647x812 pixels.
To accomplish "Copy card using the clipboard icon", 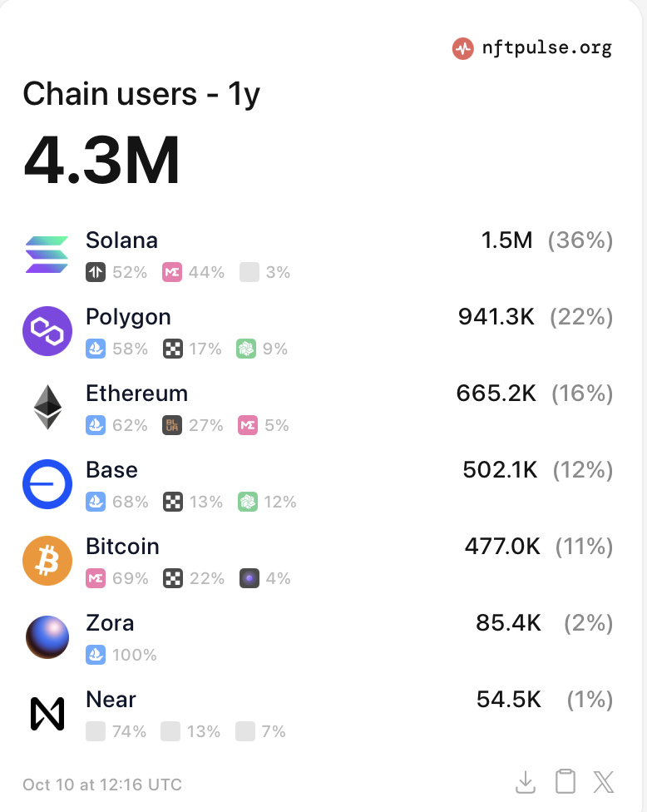I will [566, 781].
